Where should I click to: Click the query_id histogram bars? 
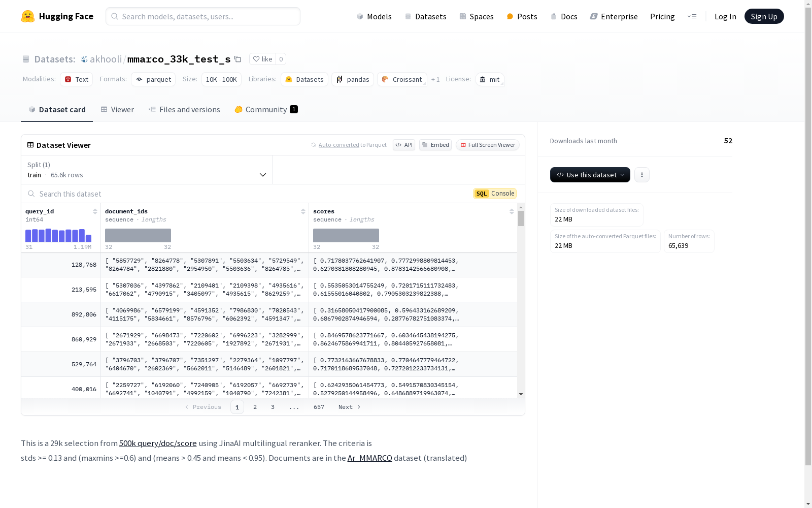[x=58, y=235]
